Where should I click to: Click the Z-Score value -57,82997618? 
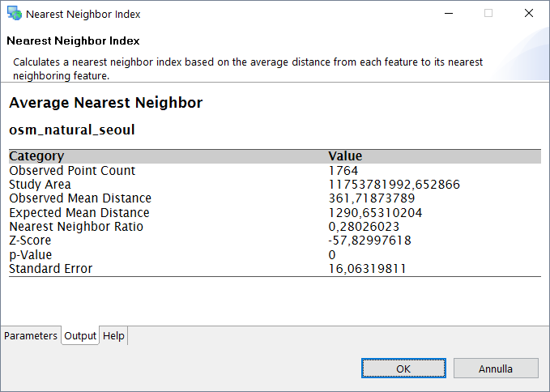[x=369, y=241]
